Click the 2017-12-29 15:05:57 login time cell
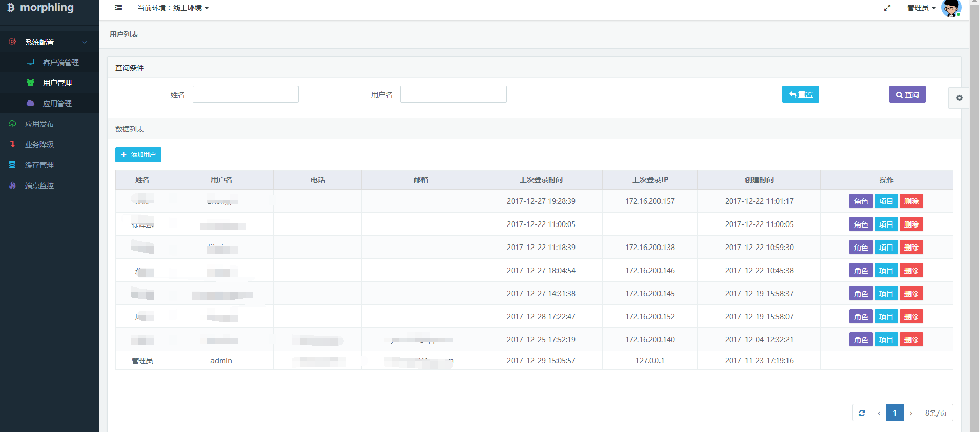This screenshot has height=432, width=980. pyautogui.click(x=541, y=361)
